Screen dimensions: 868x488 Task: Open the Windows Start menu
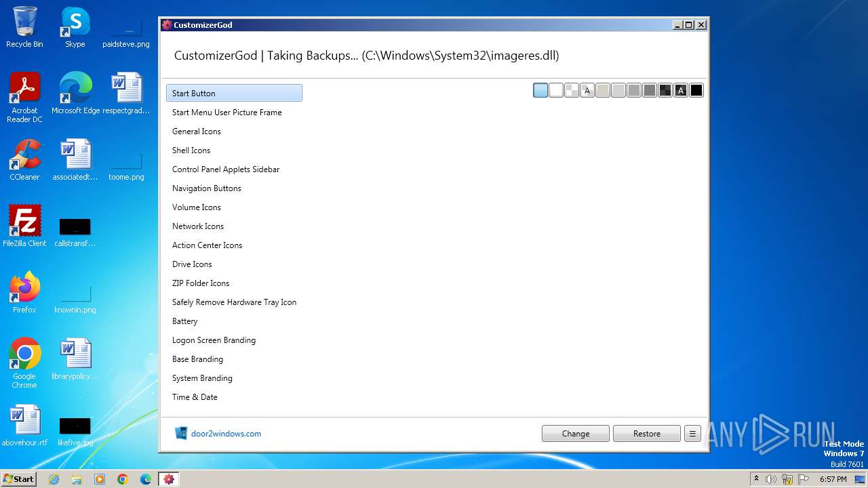19,479
